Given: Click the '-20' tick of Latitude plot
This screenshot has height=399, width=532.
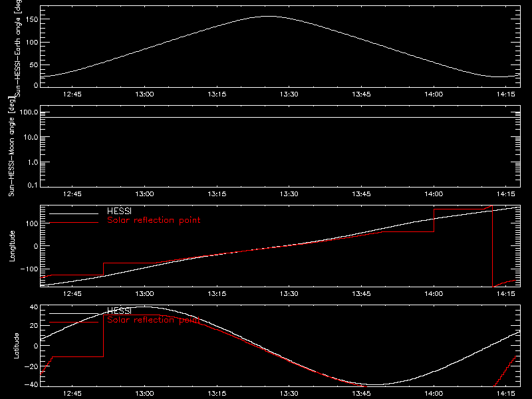Looking at the screenshot, I should click(31, 366).
